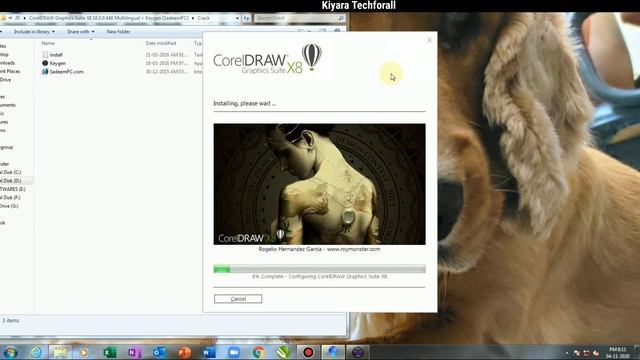Select the Keygen application icon
Viewport: 640px width, 360px height.
(45, 63)
